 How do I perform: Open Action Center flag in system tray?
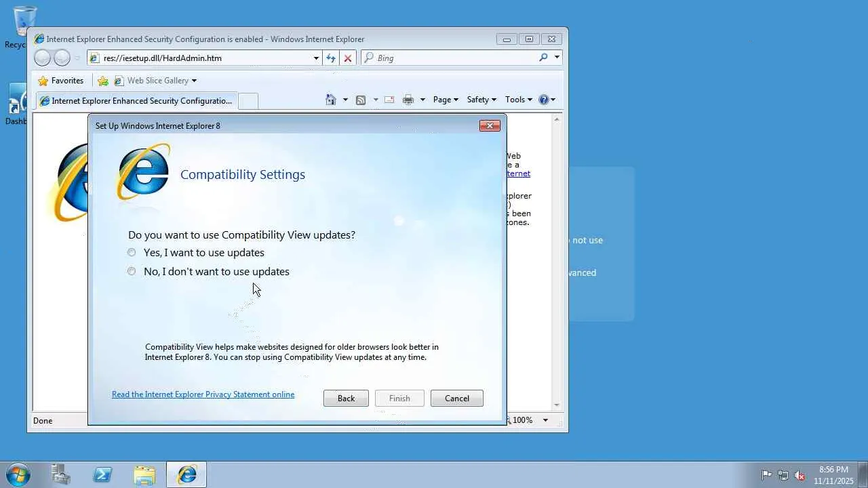click(767, 475)
